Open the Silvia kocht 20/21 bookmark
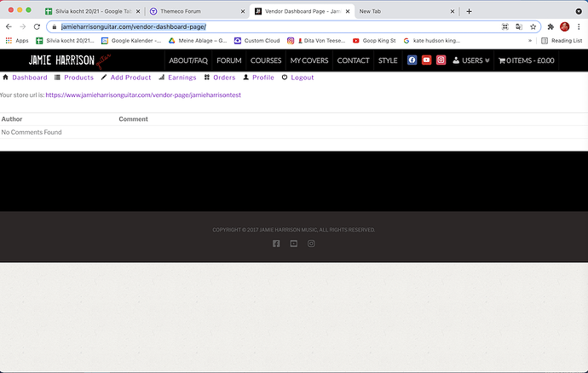Screen dimensions: 588x373 pos(66,41)
